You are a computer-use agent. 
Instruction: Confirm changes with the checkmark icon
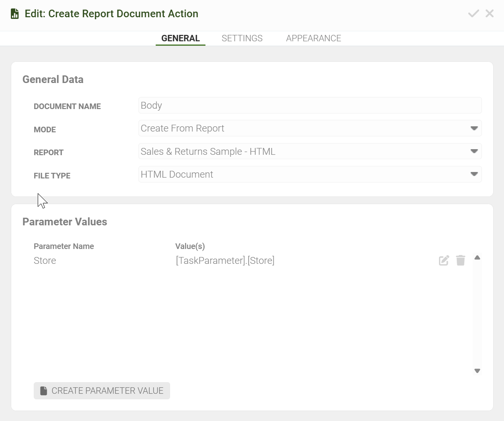(x=474, y=14)
